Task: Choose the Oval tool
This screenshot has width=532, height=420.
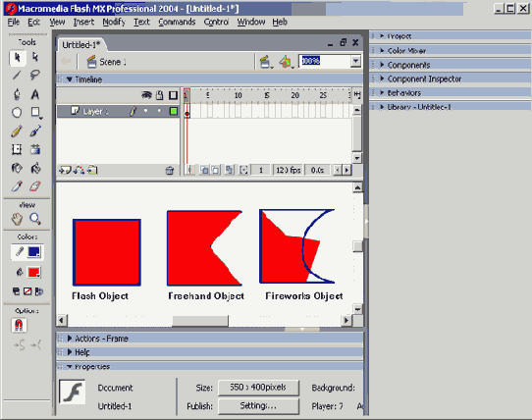Action: 17,112
